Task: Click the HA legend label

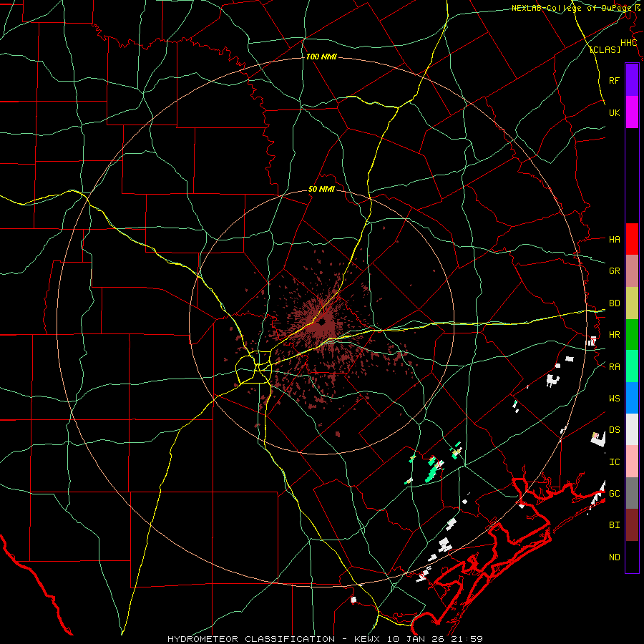Action: (615, 239)
